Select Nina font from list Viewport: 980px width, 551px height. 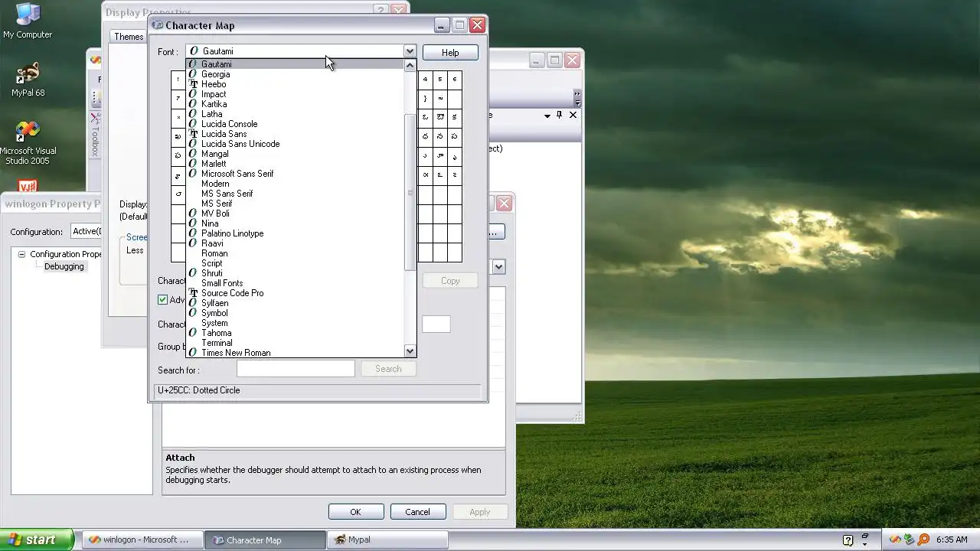tap(295, 223)
